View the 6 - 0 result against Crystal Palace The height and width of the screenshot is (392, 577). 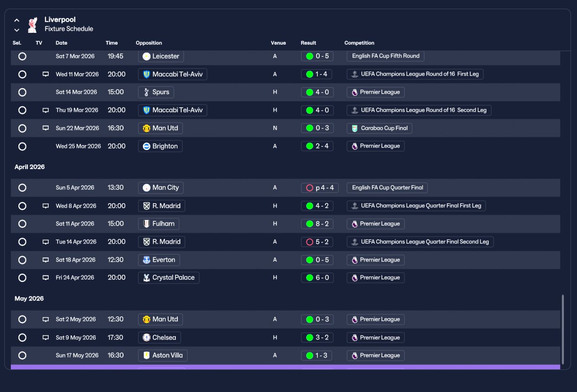[x=317, y=278]
